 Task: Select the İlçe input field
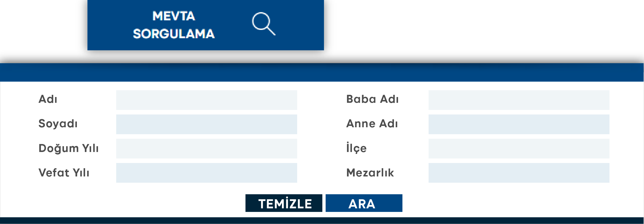pyautogui.click(x=519, y=148)
